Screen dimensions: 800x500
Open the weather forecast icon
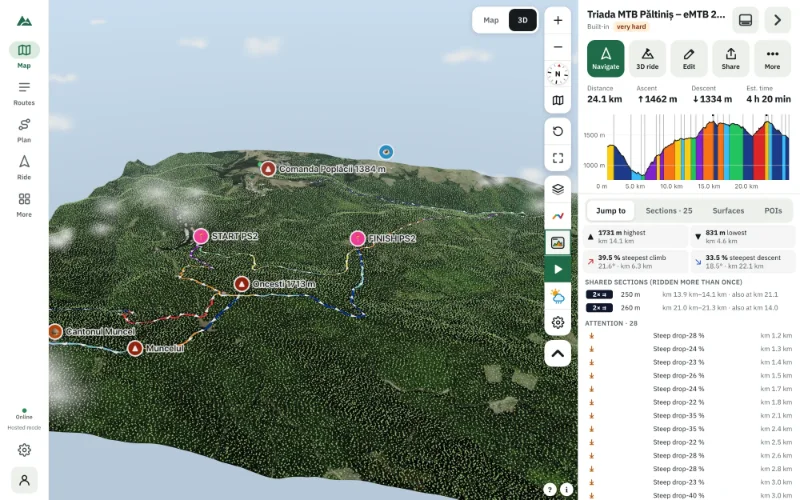coord(558,296)
